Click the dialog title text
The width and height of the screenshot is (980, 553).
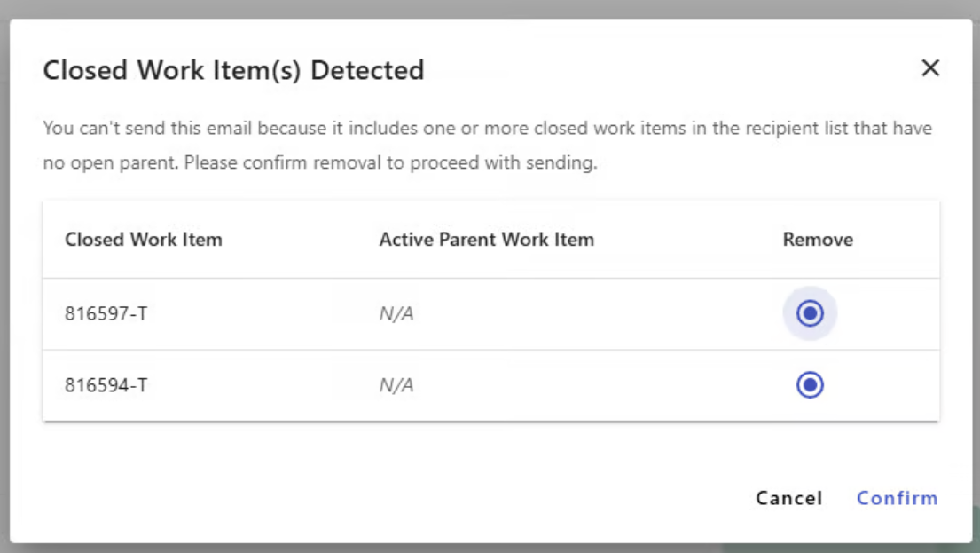coord(233,70)
